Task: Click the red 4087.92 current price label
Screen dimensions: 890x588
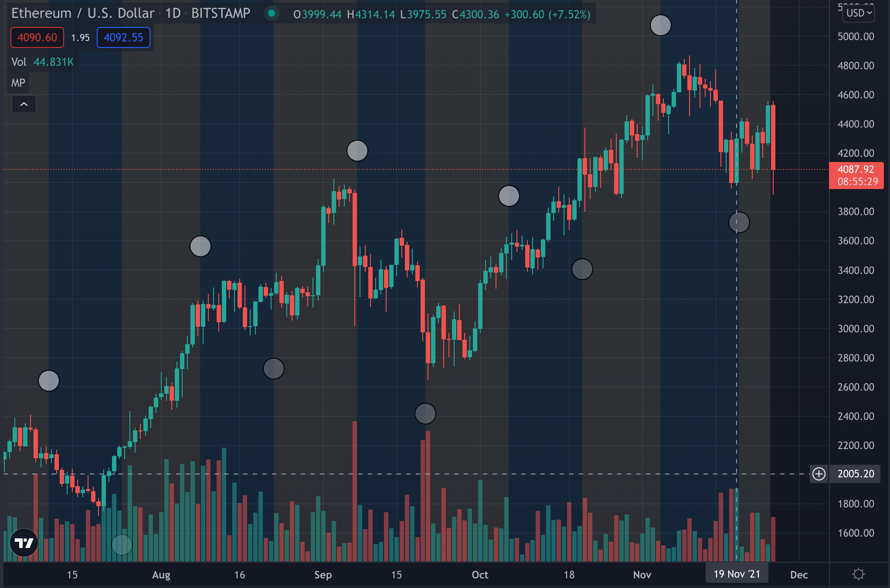Action: (x=856, y=175)
